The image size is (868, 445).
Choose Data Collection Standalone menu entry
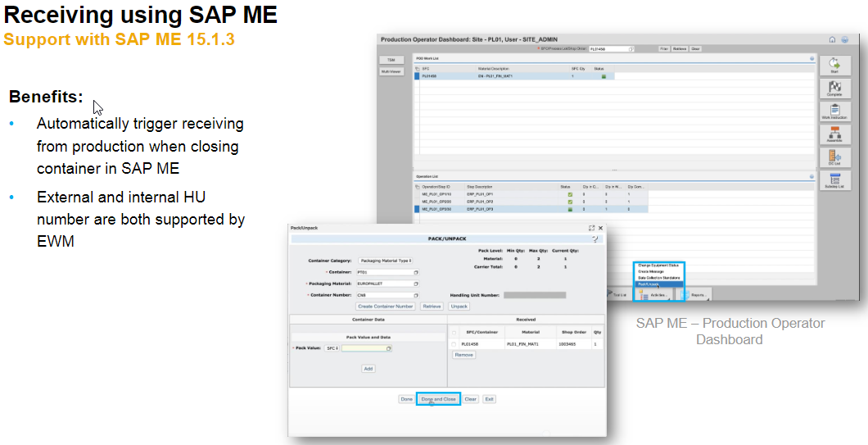pos(658,278)
